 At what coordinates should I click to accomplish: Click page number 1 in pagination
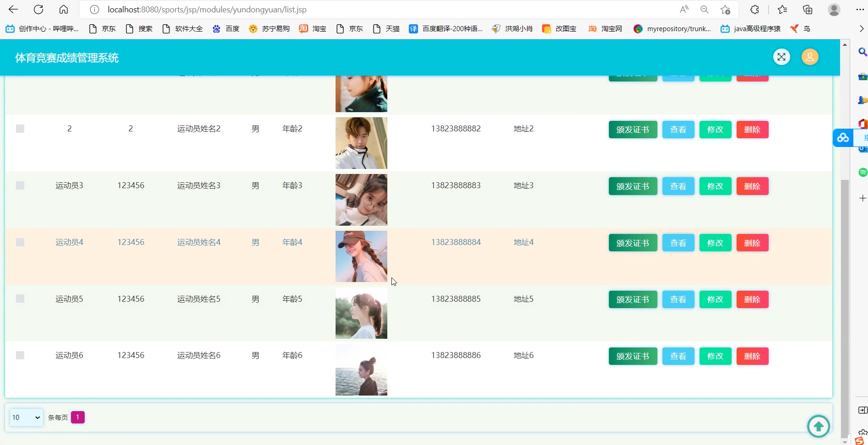(78, 418)
